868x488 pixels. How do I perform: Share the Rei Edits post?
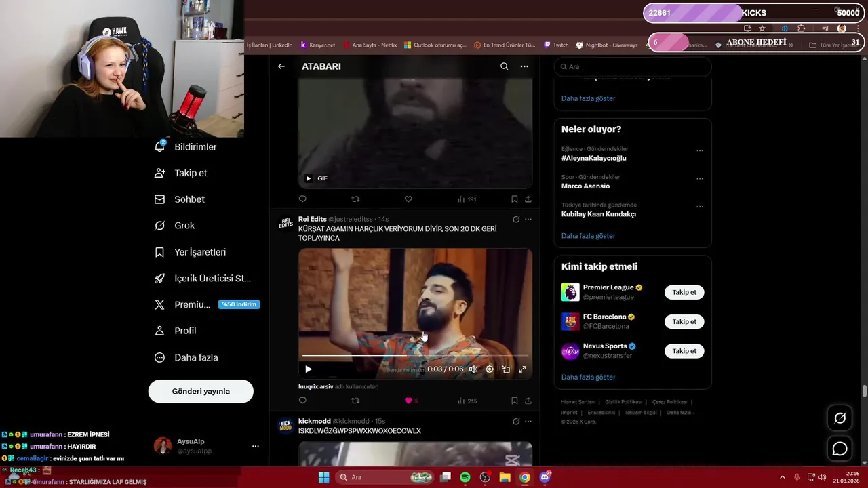pos(528,401)
